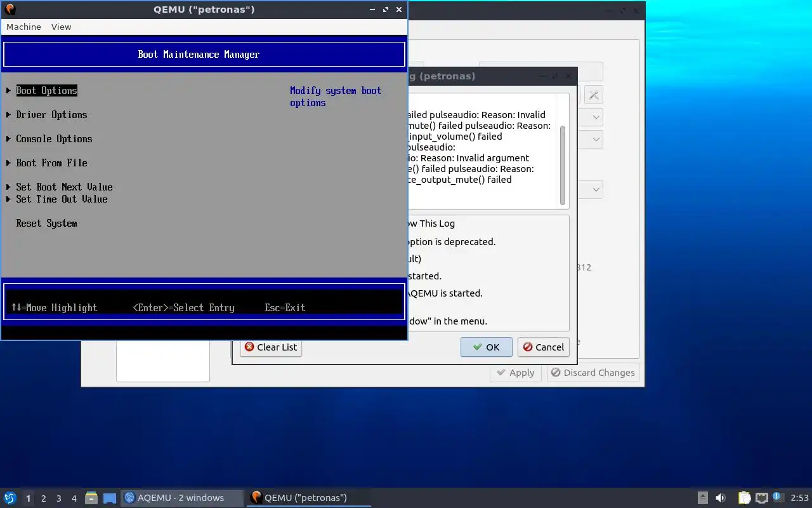Click the arrow beside Boot From File

click(9, 163)
